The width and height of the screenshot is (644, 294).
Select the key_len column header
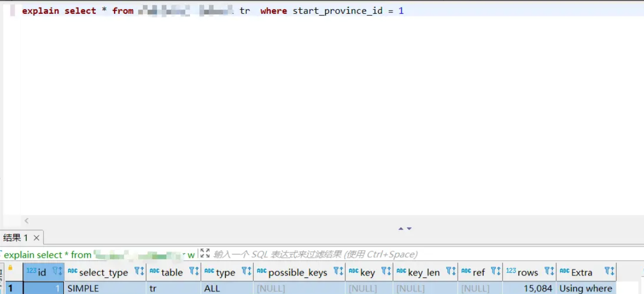tap(426, 272)
